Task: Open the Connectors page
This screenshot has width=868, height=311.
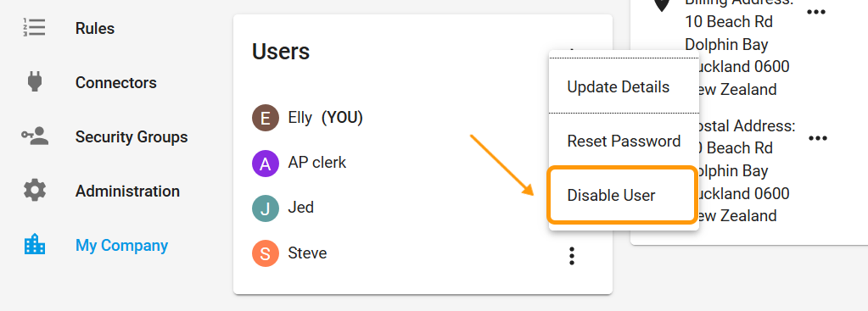Action: (115, 82)
